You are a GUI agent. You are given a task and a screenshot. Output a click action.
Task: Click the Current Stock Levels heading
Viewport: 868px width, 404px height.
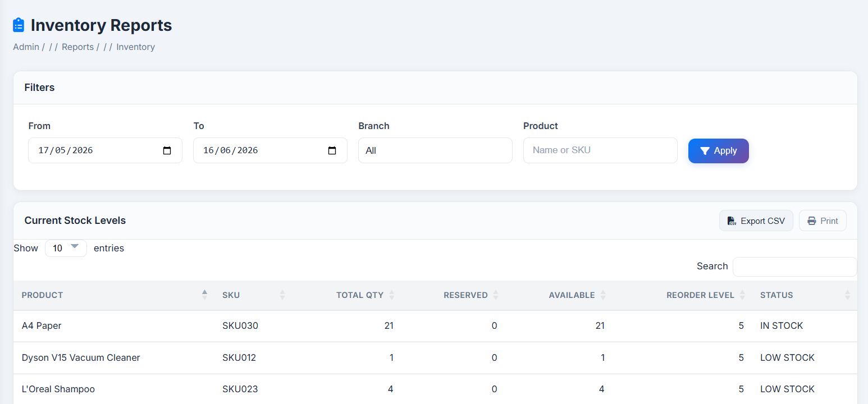pyautogui.click(x=75, y=221)
